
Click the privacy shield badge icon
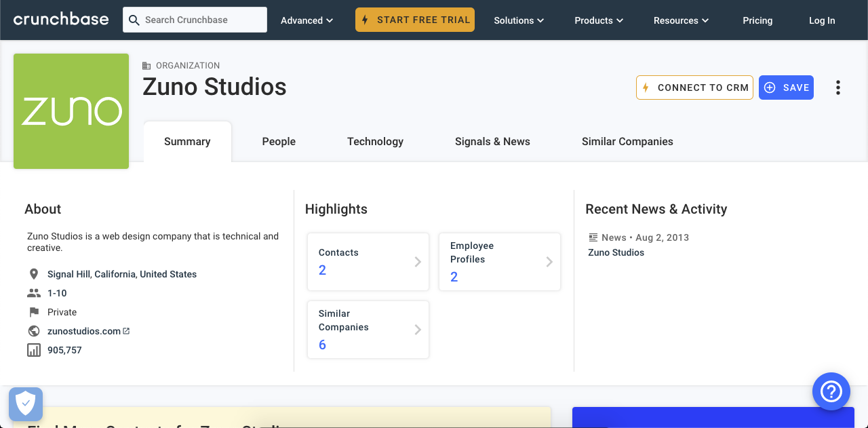tap(26, 404)
